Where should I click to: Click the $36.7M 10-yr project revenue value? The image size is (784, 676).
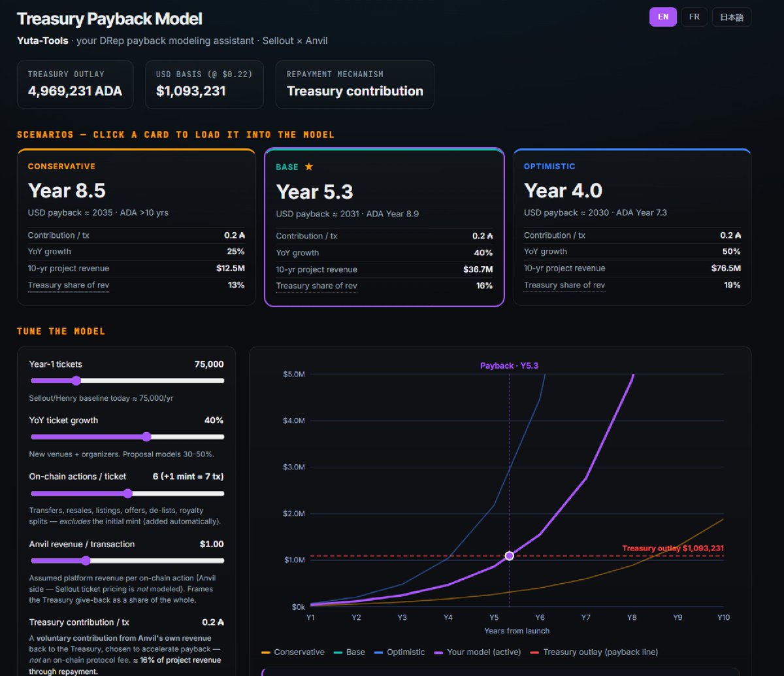pyautogui.click(x=478, y=269)
